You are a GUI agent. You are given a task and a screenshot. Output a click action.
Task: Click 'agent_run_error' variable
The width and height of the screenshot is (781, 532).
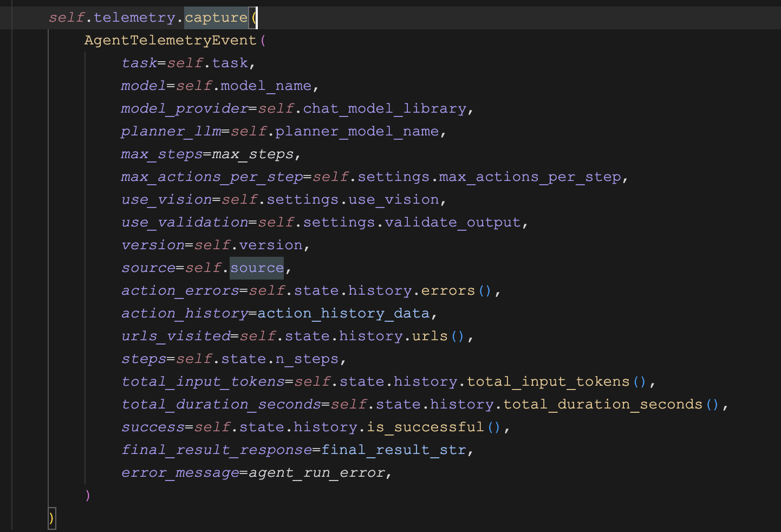click(316, 473)
